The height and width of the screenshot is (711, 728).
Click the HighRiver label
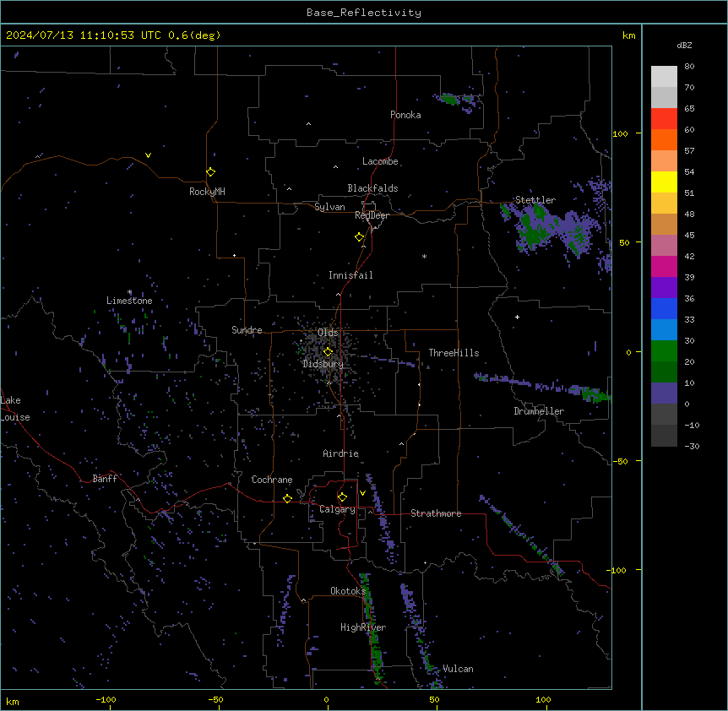[x=363, y=627]
